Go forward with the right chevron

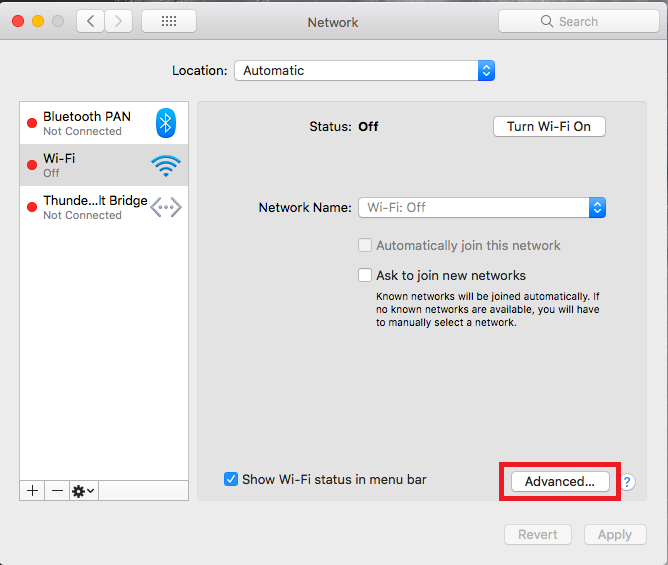pyautogui.click(x=118, y=21)
